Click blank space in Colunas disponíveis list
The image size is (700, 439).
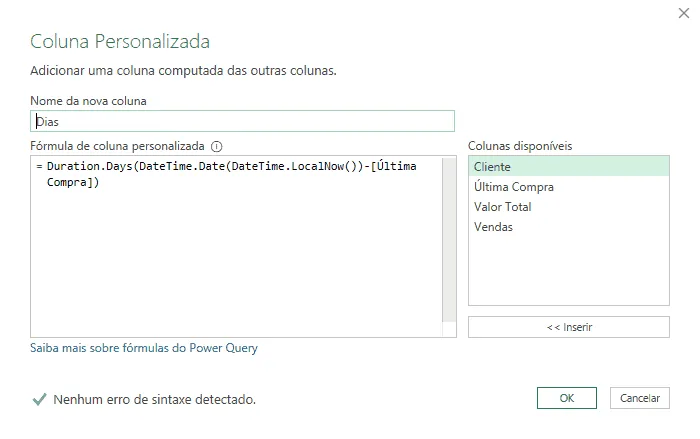(568, 271)
